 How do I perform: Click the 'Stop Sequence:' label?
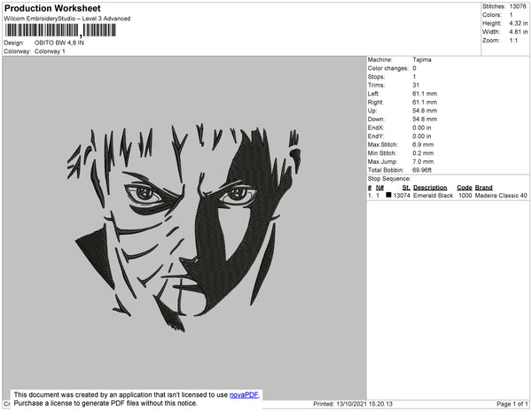click(x=389, y=179)
